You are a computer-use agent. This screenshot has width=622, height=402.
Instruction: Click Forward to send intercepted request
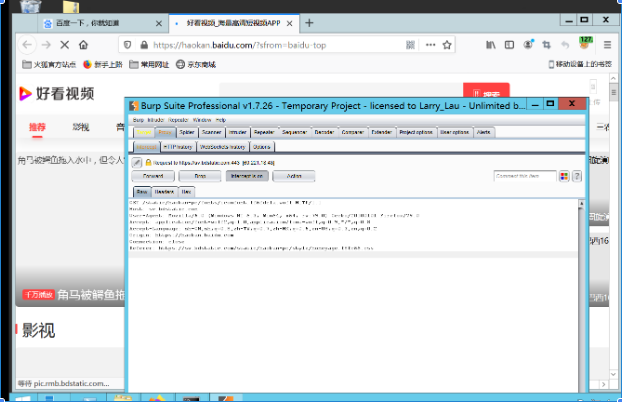pos(153,176)
